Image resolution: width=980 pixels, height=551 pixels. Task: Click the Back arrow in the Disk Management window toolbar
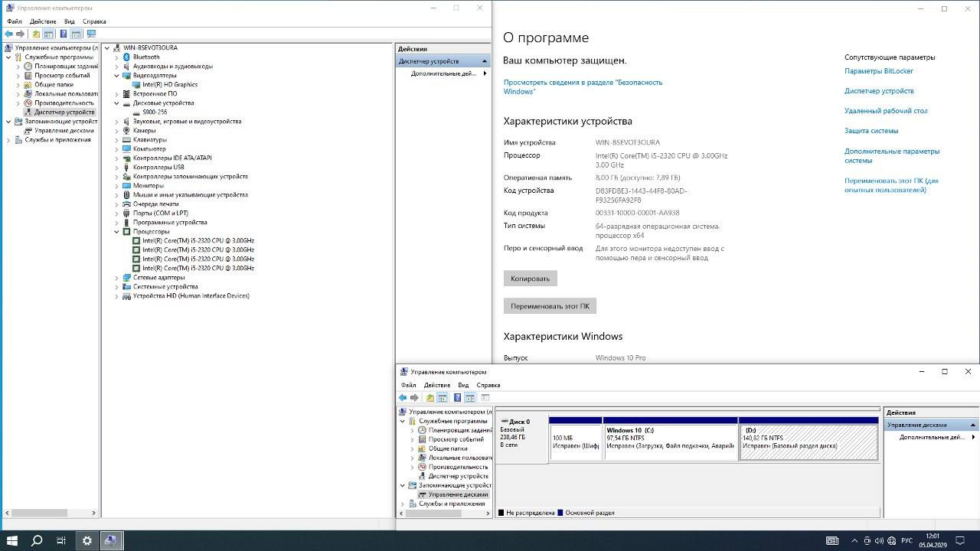click(403, 398)
